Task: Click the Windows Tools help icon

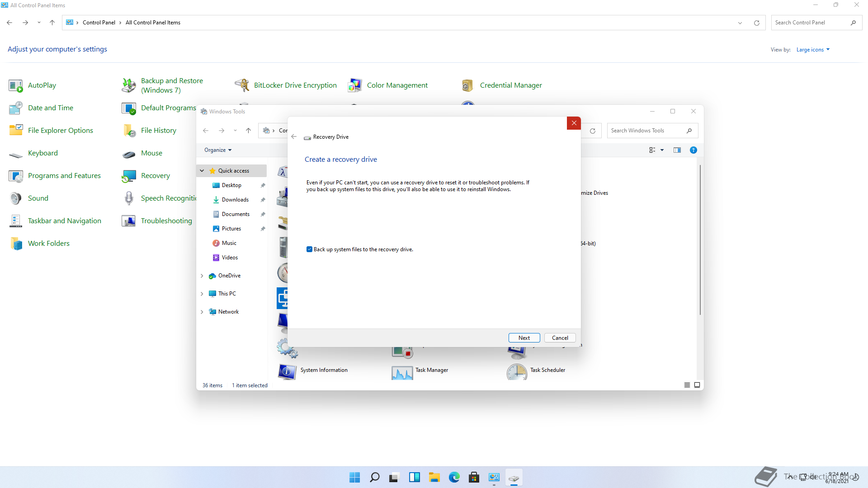Action: coord(693,150)
